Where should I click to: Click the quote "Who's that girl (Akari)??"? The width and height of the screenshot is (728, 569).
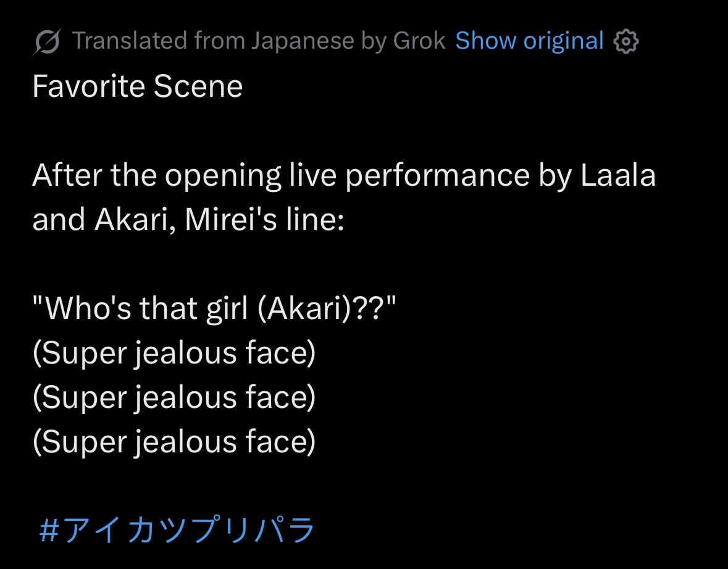(213, 309)
